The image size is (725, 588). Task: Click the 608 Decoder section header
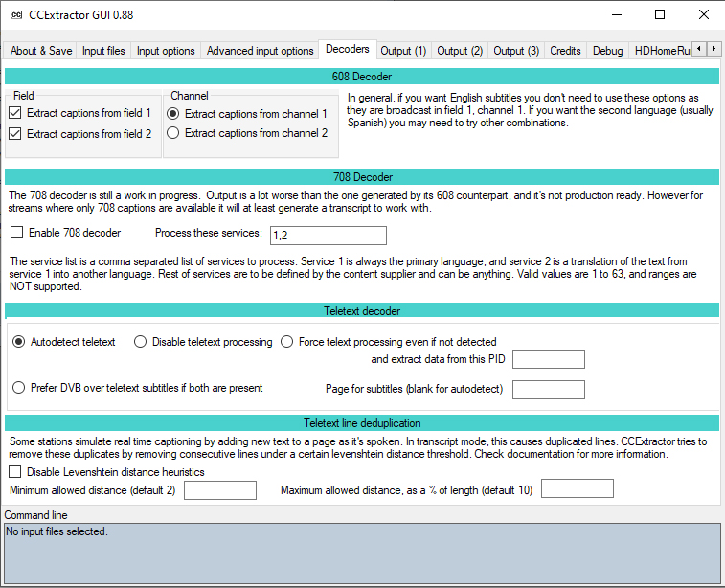[362, 77]
